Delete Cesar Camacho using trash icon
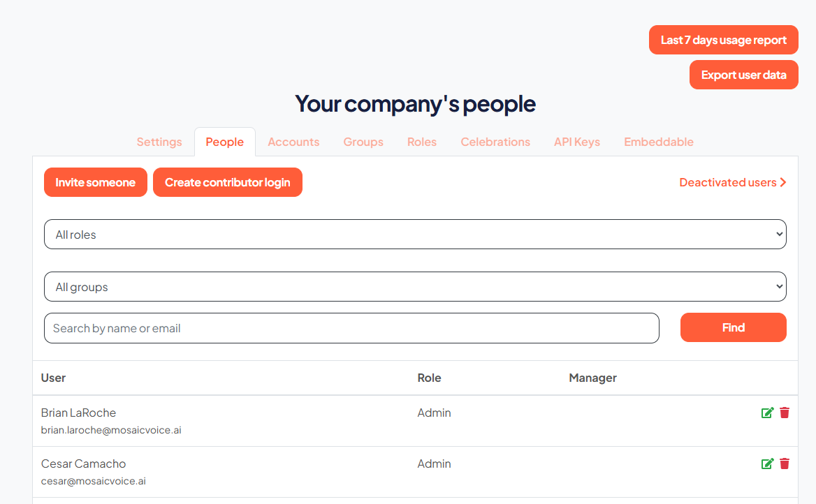 coord(785,464)
